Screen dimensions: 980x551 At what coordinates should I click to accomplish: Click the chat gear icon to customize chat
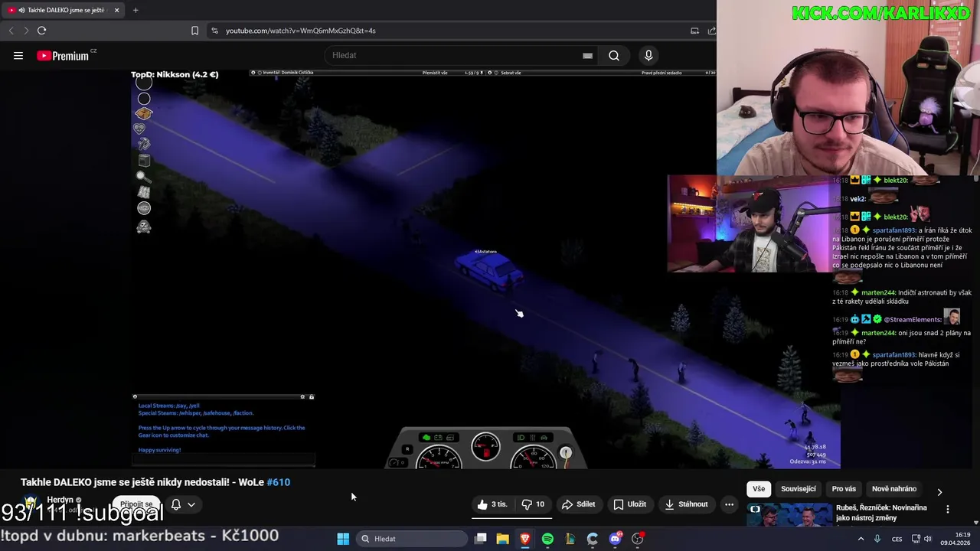click(x=302, y=396)
